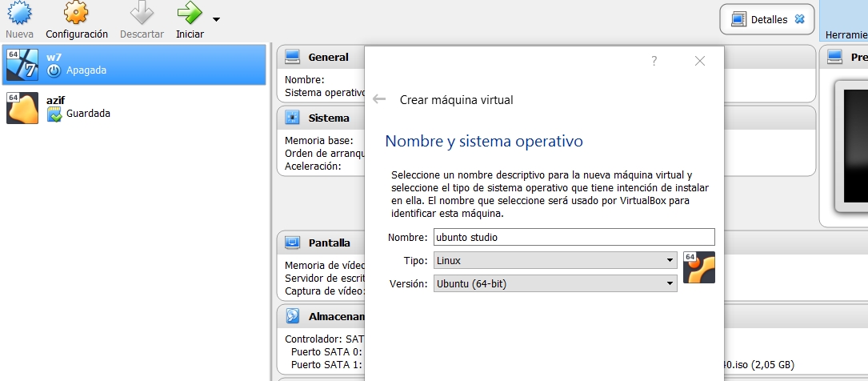The height and width of the screenshot is (381, 868).
Task: Open the Versión dropdown showing Ubuntu (64-bit)
Action: point(554,283)
